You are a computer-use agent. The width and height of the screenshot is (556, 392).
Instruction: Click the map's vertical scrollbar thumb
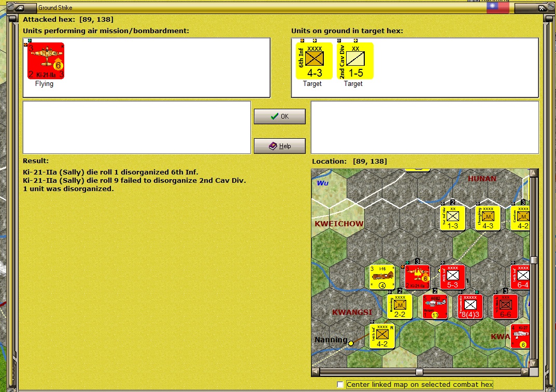click(534, 260)
